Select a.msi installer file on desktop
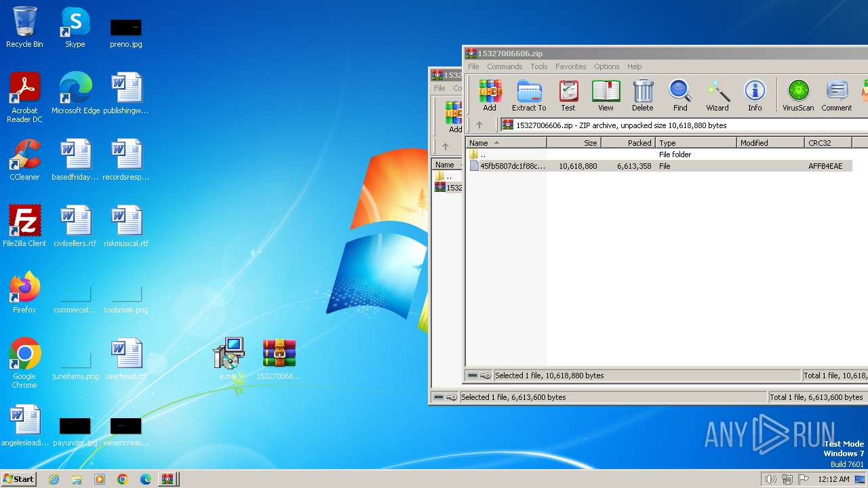 [228, 359]
